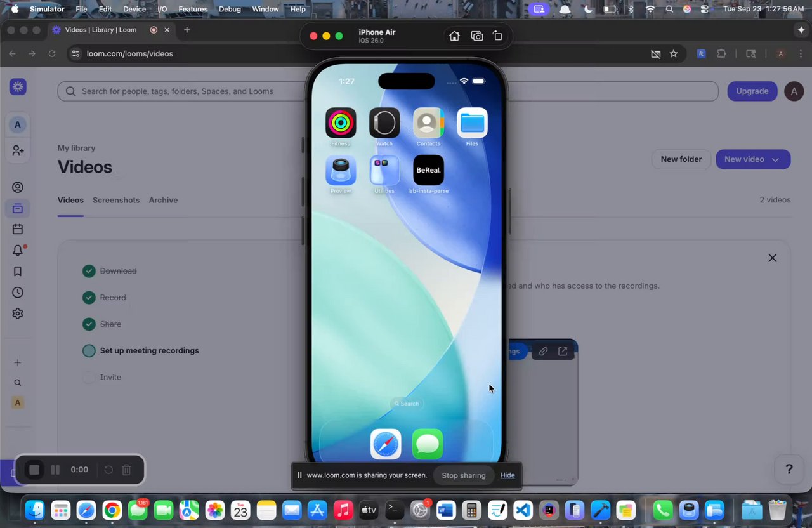This screenshot has height=528, width=812.
Task: Click the Hide link in sharing bar
Action: [x=507, y=475]
